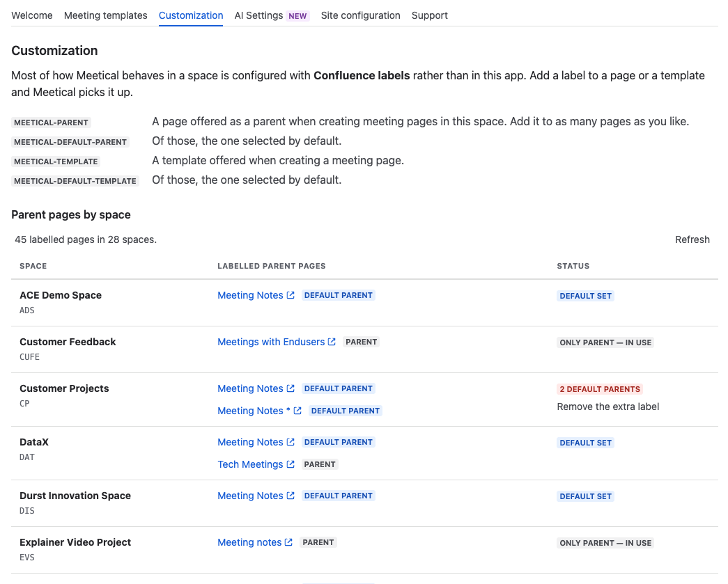Click the Durst Innovation Space name
This screenshot has height=584, width=728.
pyautogui.click(x=75, y=496)
